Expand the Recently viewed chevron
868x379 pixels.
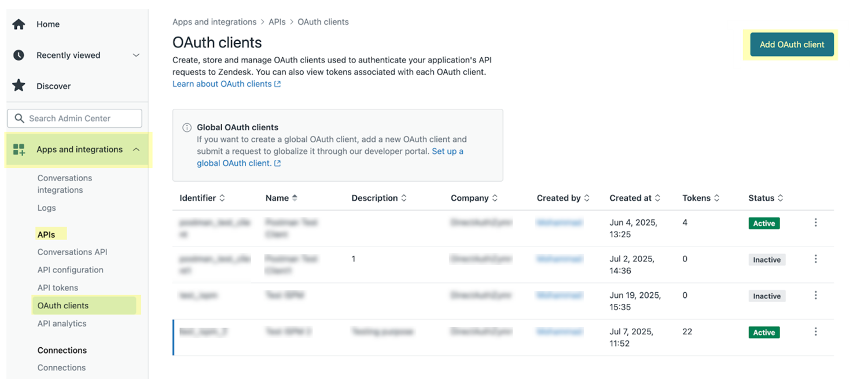(x=136, y=56)
